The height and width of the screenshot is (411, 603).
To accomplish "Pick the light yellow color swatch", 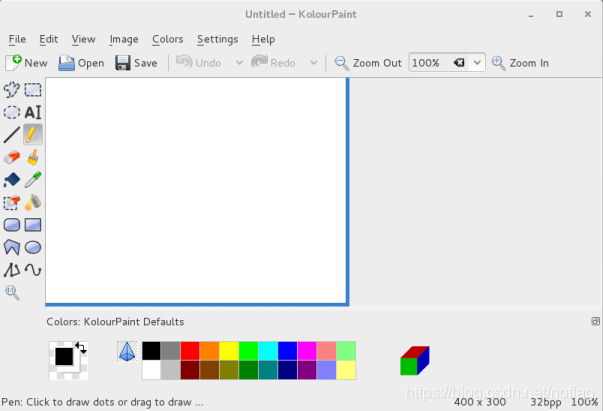I will (346, 370).
